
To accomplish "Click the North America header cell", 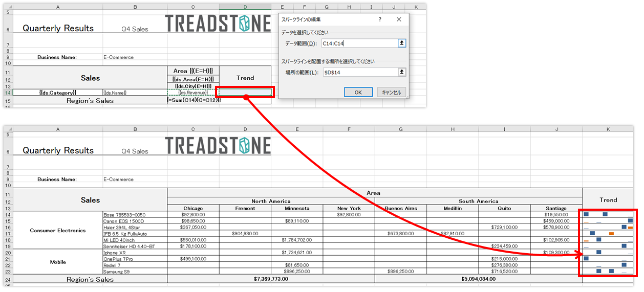I will pos(271,201).
